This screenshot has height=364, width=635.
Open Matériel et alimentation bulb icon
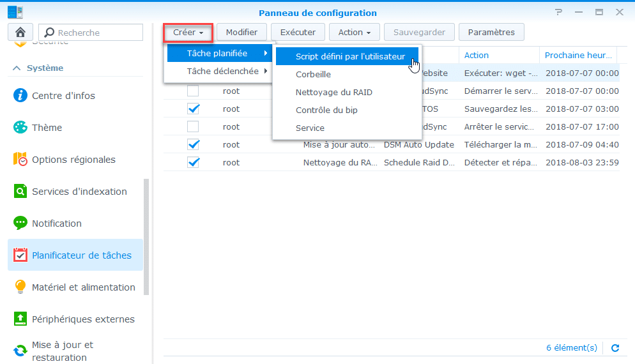point(20,287)
